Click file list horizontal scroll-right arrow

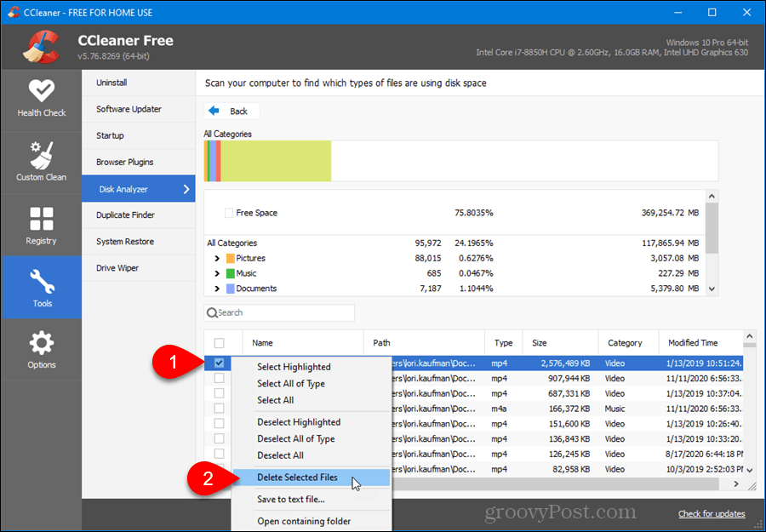click(x=736, y=483)
